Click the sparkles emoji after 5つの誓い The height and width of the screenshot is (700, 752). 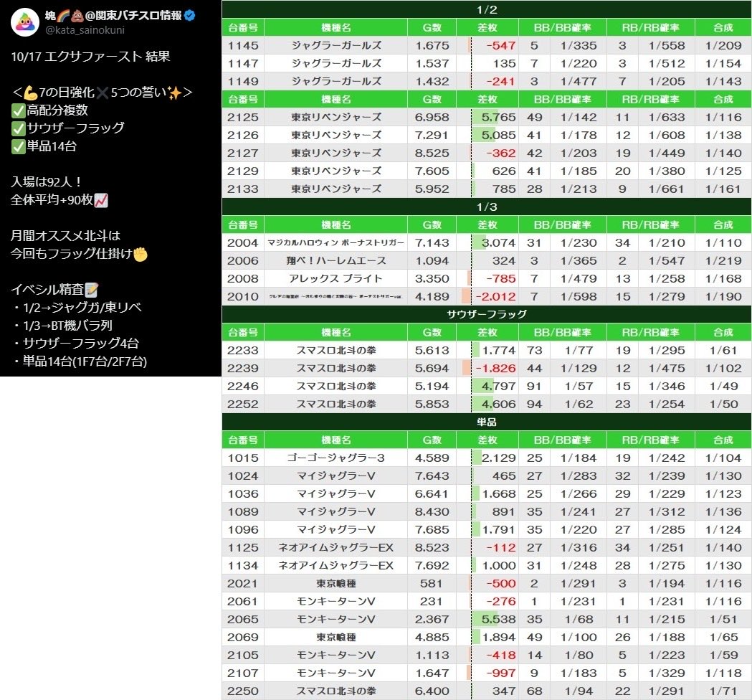[175, 92]
